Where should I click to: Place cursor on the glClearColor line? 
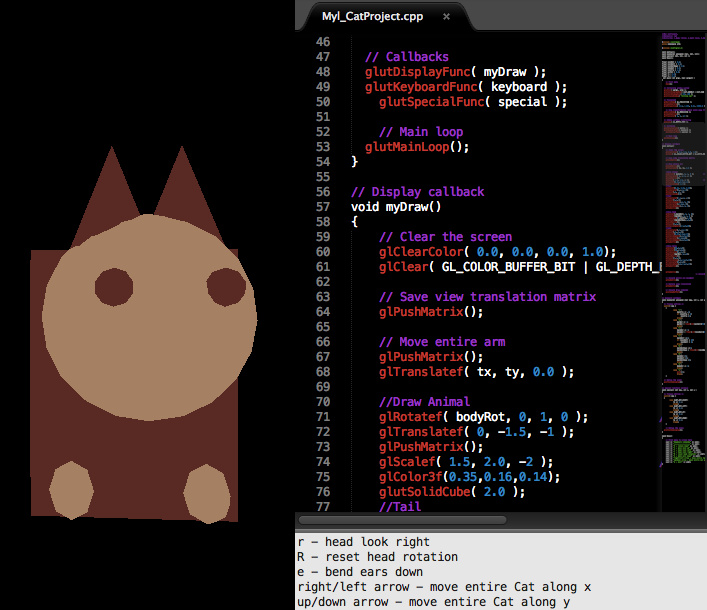click(x=497, y=252)
